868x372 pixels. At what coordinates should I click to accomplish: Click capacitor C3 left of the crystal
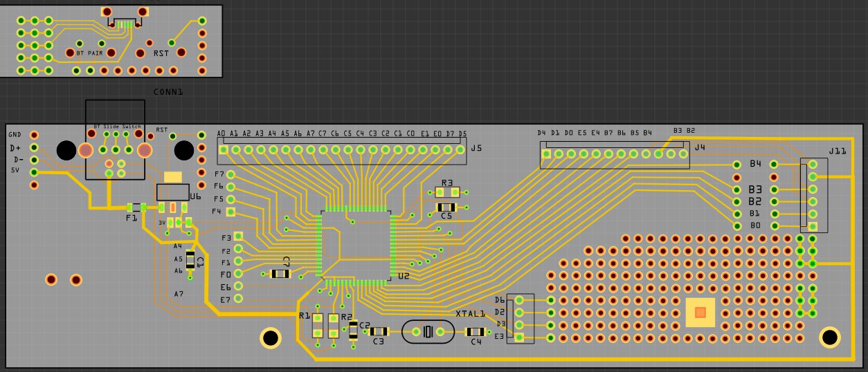(378, 332)
